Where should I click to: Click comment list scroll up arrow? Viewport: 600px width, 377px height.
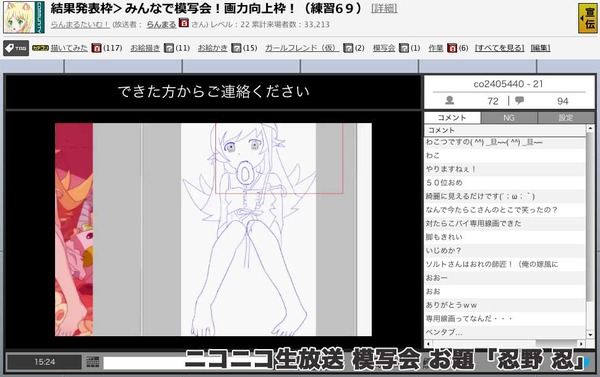590,129
